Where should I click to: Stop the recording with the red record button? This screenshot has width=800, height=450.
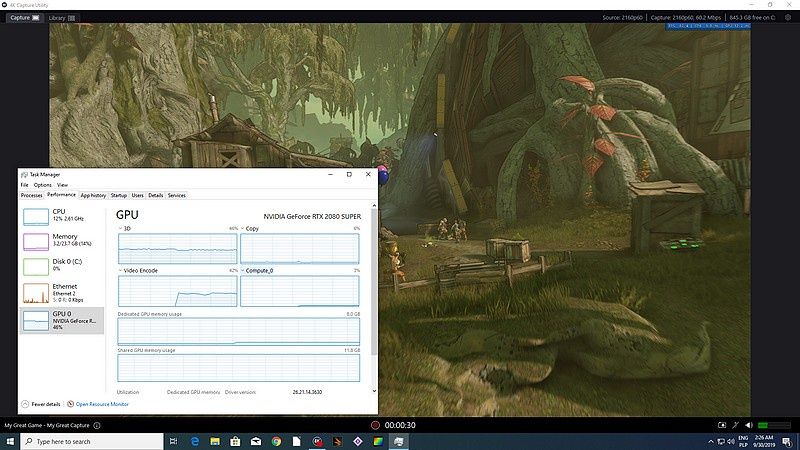[x=375, y=425]
